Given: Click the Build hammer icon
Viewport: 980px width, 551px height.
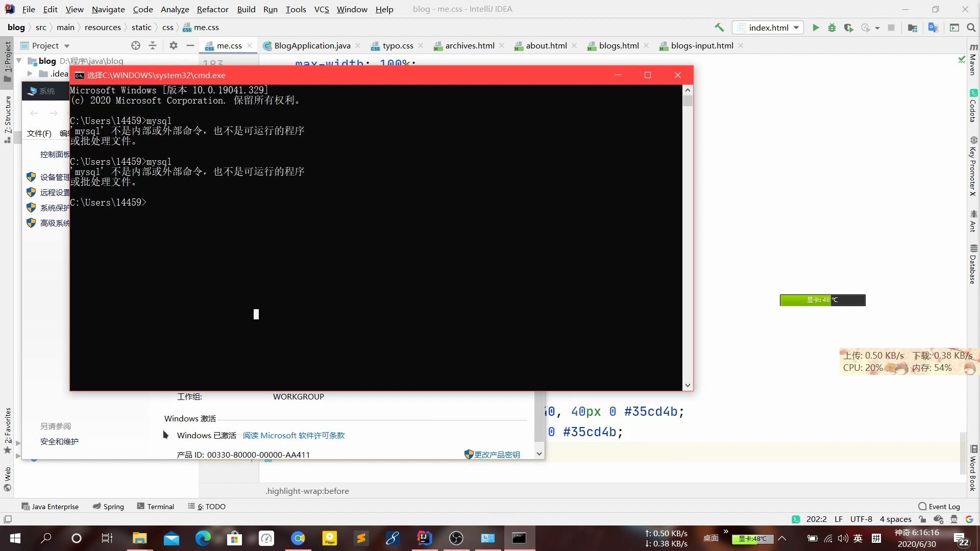Looking at the screenshot, I should click(719, 28).
